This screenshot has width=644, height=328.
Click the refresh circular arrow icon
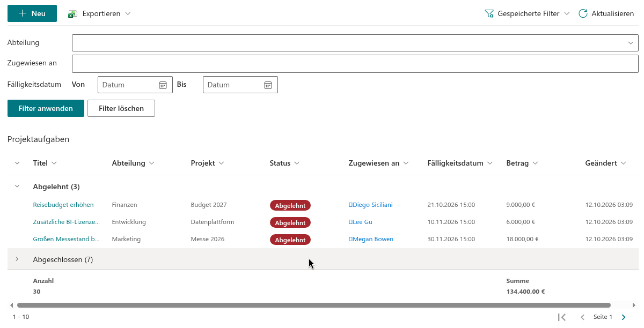point(583,13)
